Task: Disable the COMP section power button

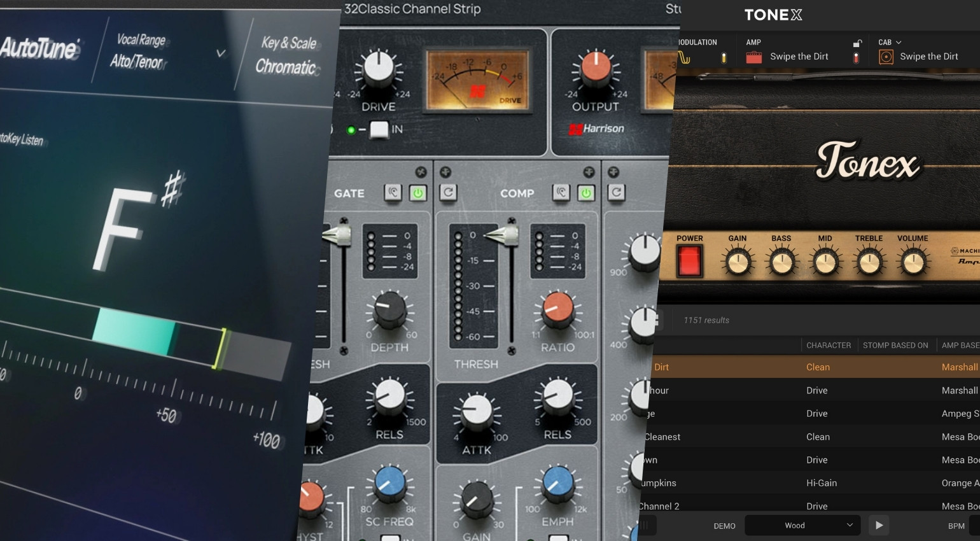Action: coord(586,193)
